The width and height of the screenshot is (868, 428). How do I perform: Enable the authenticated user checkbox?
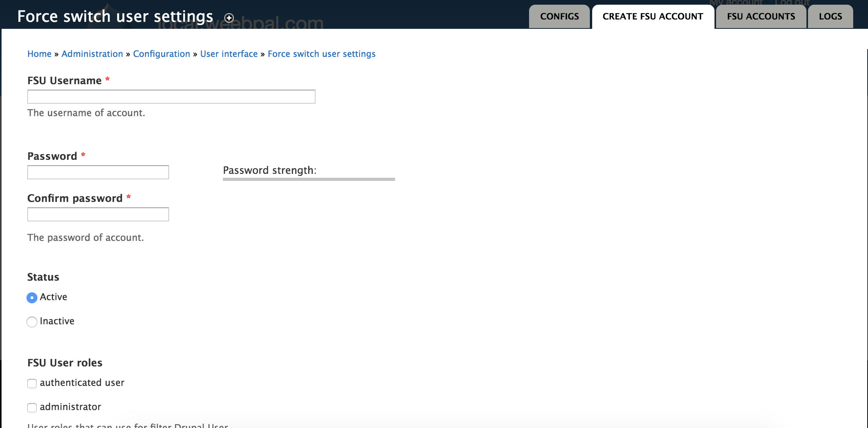pyautogui.click(x=32, y=383)
